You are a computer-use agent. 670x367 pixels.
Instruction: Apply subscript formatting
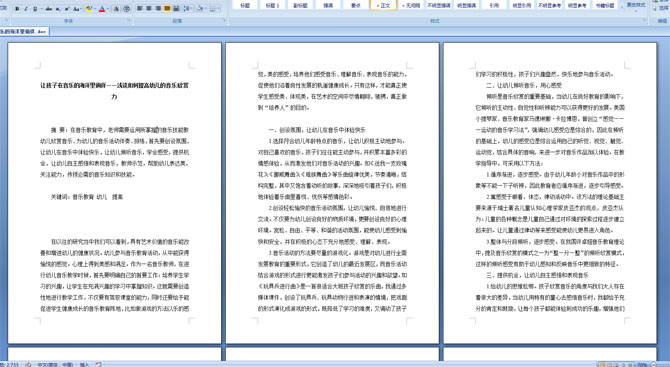click(x=58, y=9)
